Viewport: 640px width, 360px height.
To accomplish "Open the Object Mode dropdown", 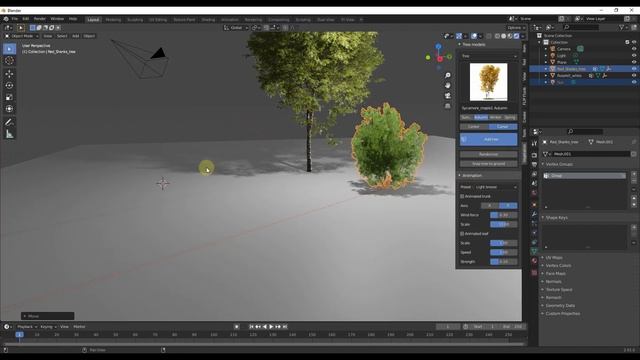I will coord(22,36).
